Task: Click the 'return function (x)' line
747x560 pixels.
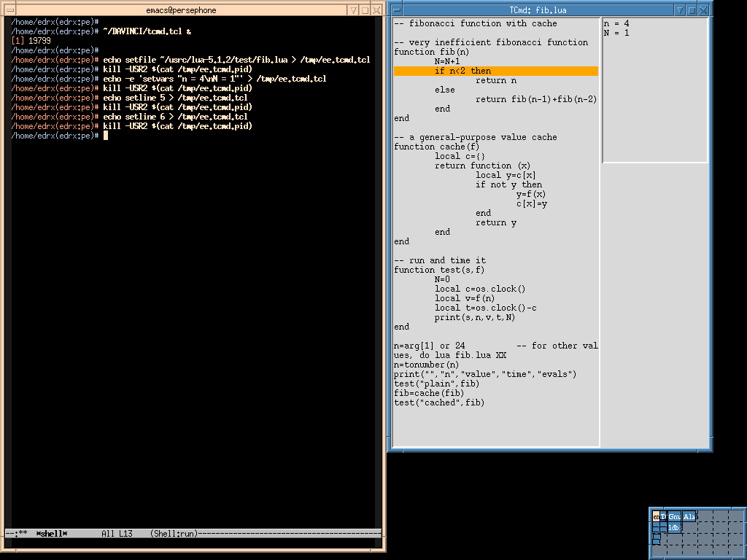Action: (x=482, y=166)
